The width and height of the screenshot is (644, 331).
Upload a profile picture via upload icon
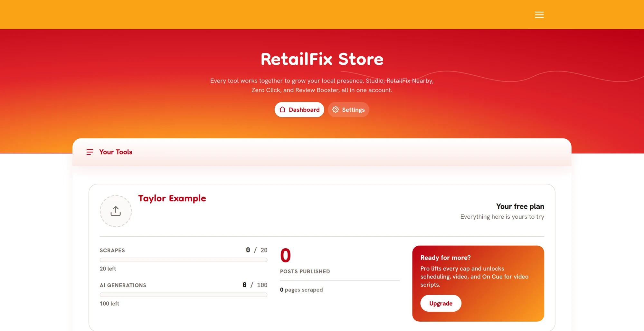pos(116,211)
